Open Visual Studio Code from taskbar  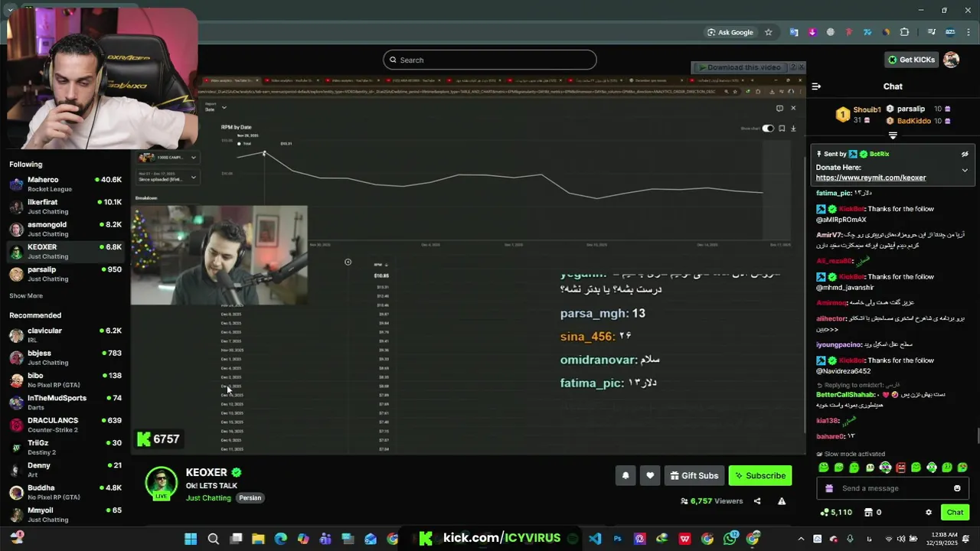pos(595,539)
